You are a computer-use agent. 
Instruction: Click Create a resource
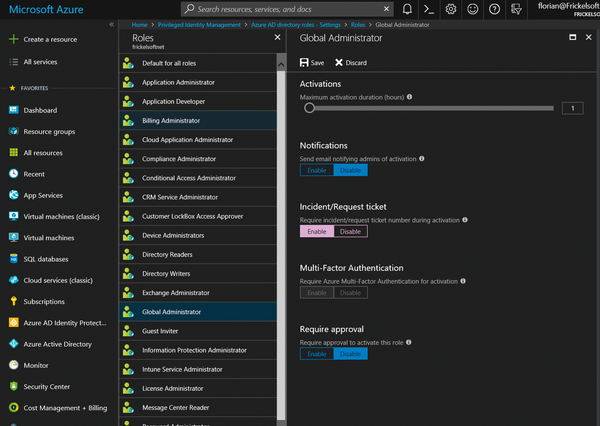click(x=43, y=39)
